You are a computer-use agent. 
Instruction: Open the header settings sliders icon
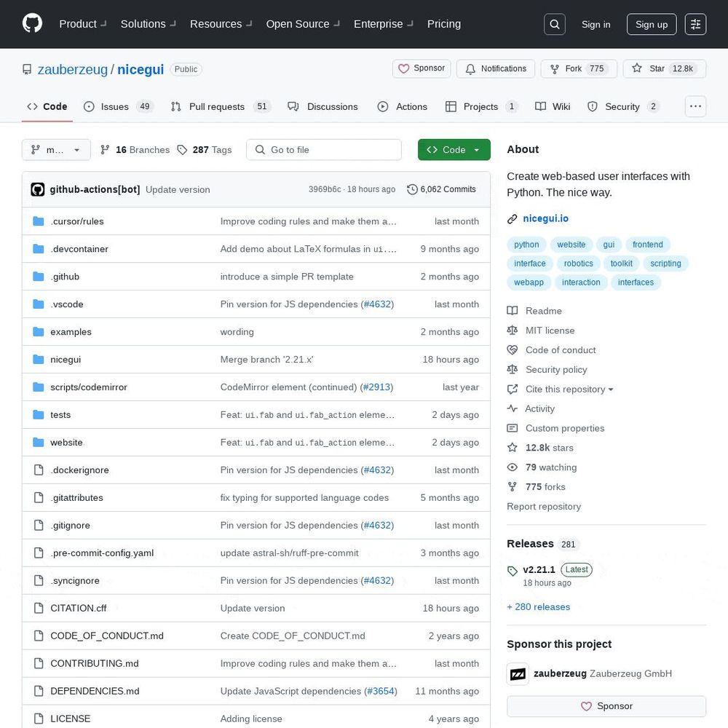pos(695,24)
